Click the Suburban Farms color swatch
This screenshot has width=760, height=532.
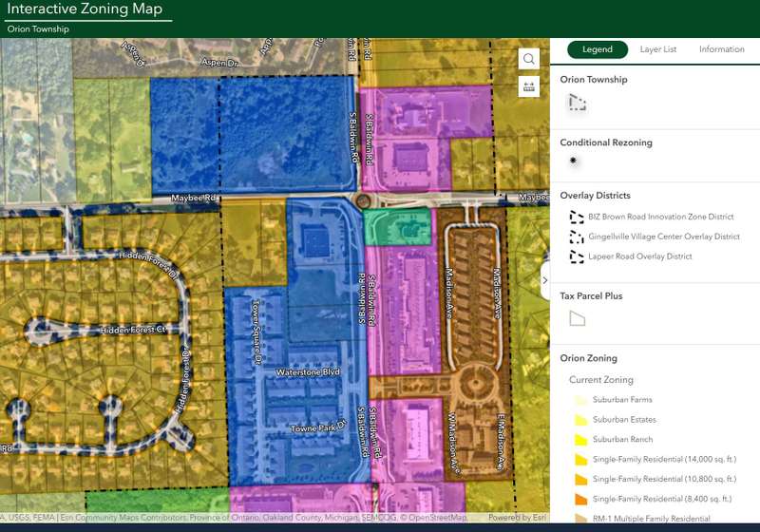pos(579,400)
